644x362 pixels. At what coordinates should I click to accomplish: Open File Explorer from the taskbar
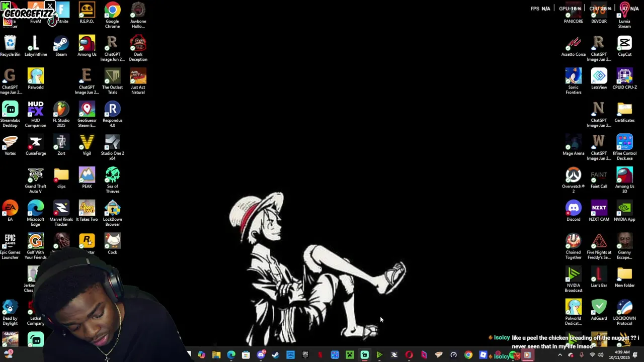(x=216, y=355)
